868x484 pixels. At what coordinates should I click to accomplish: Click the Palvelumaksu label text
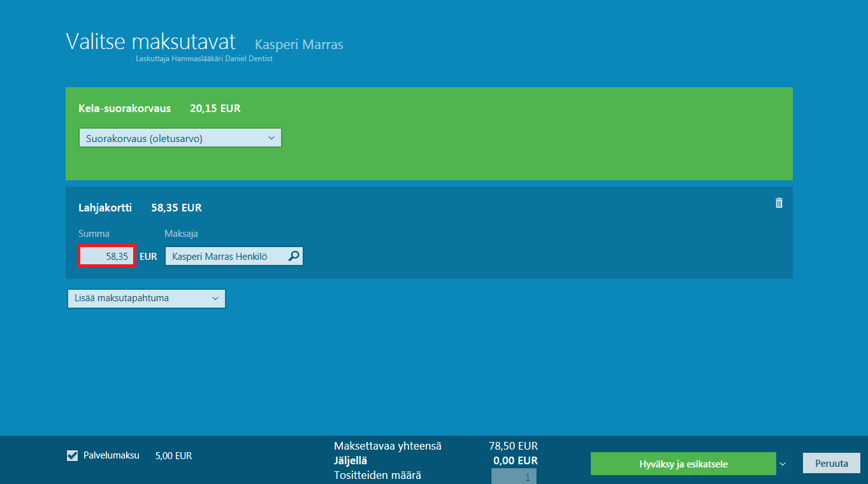112,455
